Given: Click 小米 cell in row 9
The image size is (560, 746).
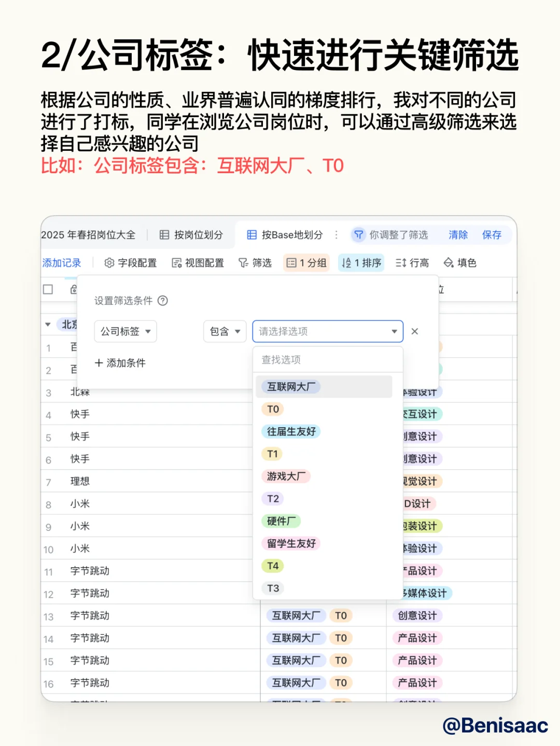Looking at the screenshot, I should tap(80, 526).
